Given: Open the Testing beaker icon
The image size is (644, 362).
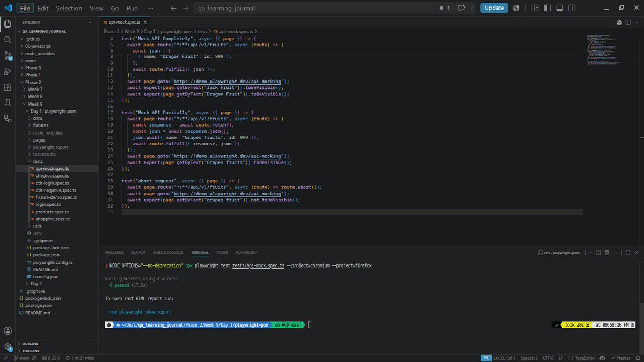Looking at the screenshot, I should tap(8, 102).
